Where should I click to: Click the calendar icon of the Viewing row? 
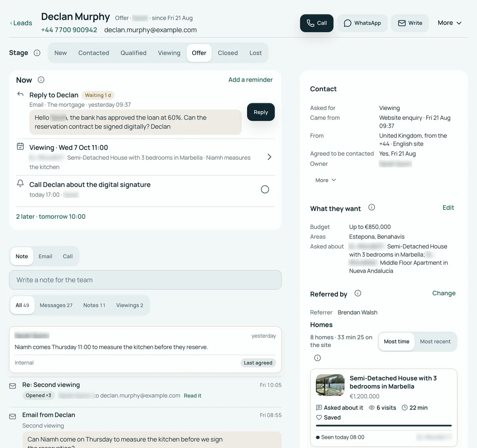click(20, 146)
